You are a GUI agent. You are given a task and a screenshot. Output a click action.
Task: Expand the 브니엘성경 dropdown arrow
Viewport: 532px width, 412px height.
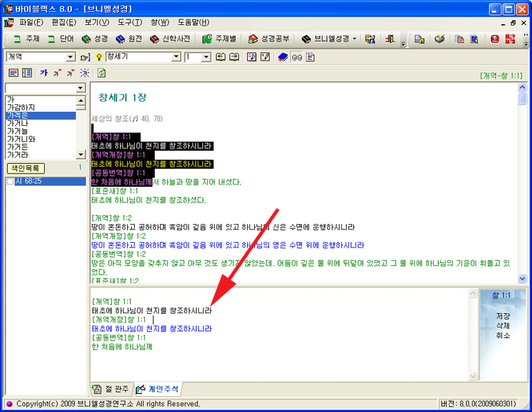click(354, 39)
